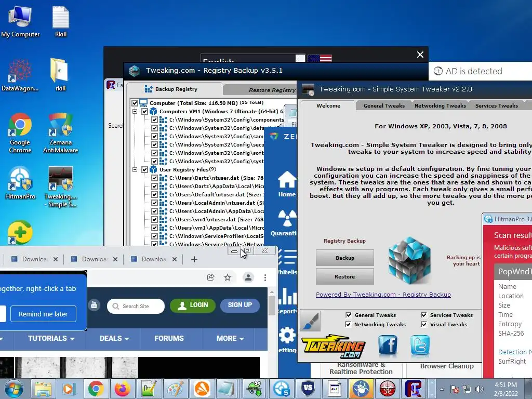Collapse the User Registry Files node

135,169
